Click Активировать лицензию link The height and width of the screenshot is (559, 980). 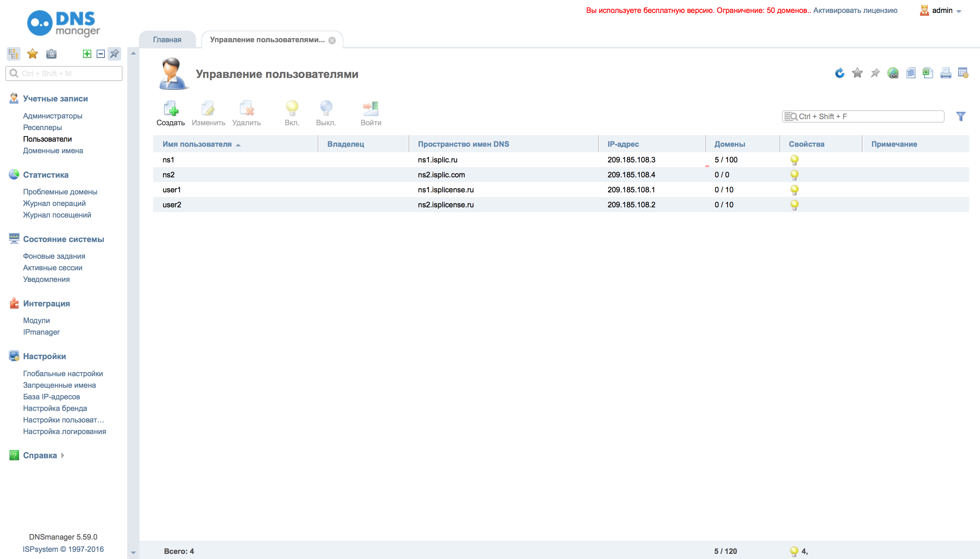855,11
